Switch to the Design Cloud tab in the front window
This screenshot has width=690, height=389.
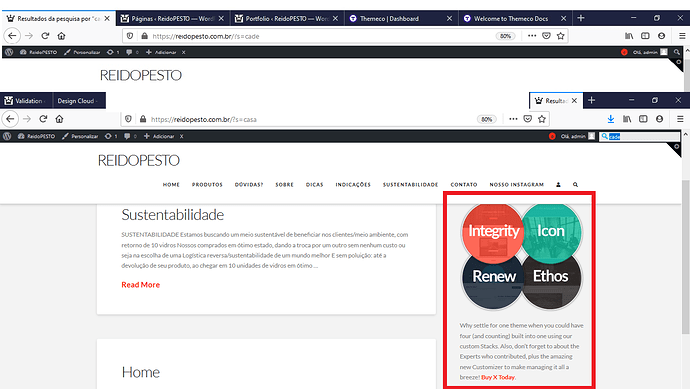[x=79, y=101]
